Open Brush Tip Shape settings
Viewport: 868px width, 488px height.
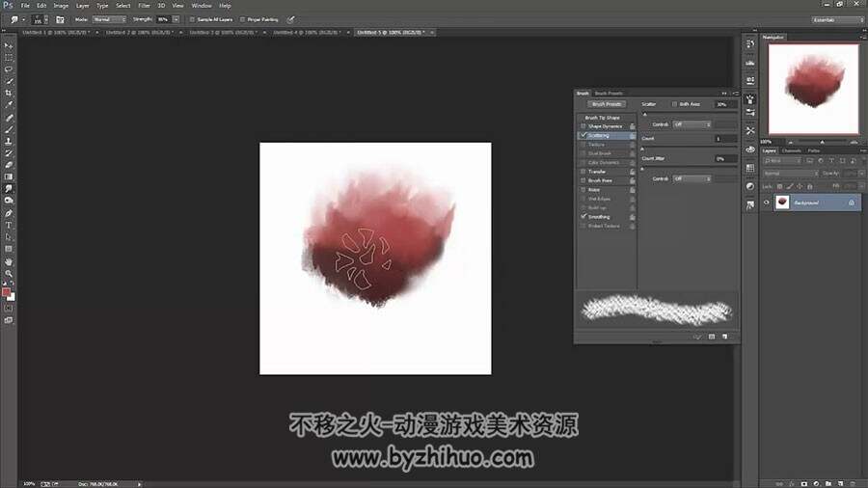(602, 118)
